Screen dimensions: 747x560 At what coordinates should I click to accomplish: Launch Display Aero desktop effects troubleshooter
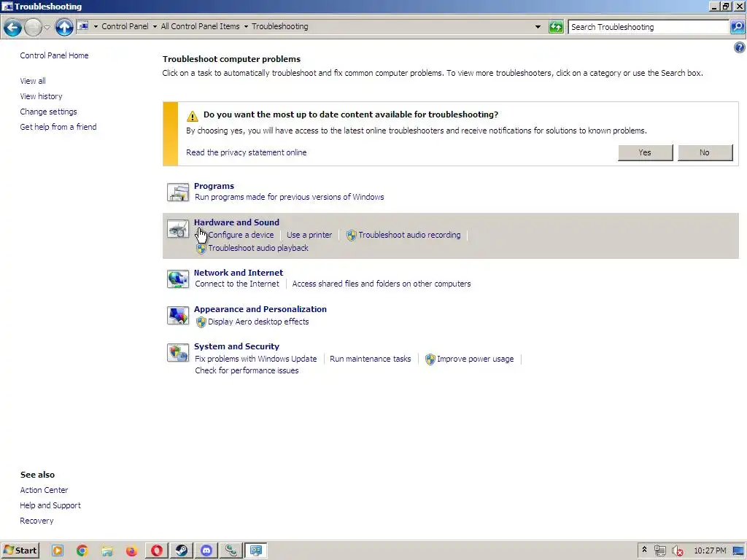(258, 322)
